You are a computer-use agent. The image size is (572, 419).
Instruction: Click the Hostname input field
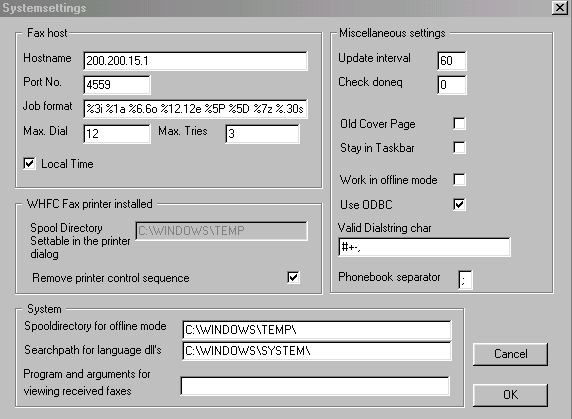click(x=196, y=61)
